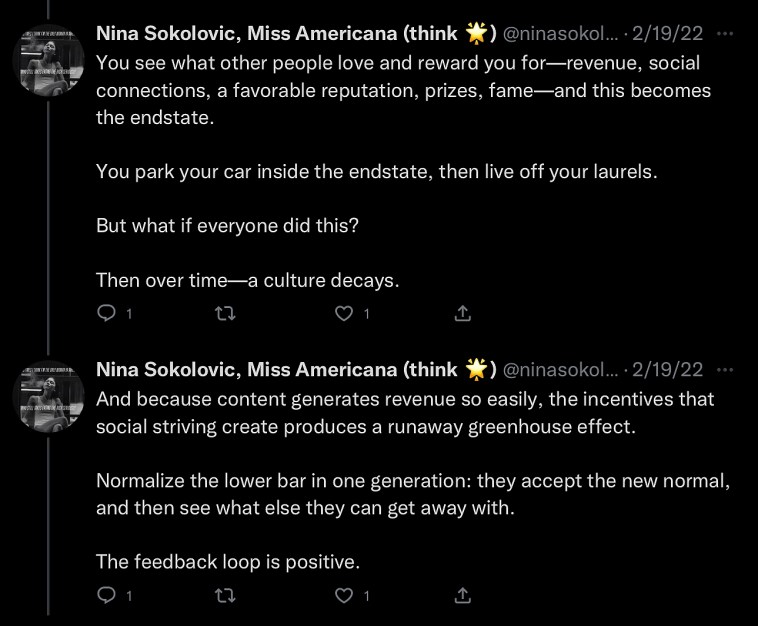Click the 2/19/22 timestamp on second tweet
Screen dimensions: 758x626
pos(667,371)
